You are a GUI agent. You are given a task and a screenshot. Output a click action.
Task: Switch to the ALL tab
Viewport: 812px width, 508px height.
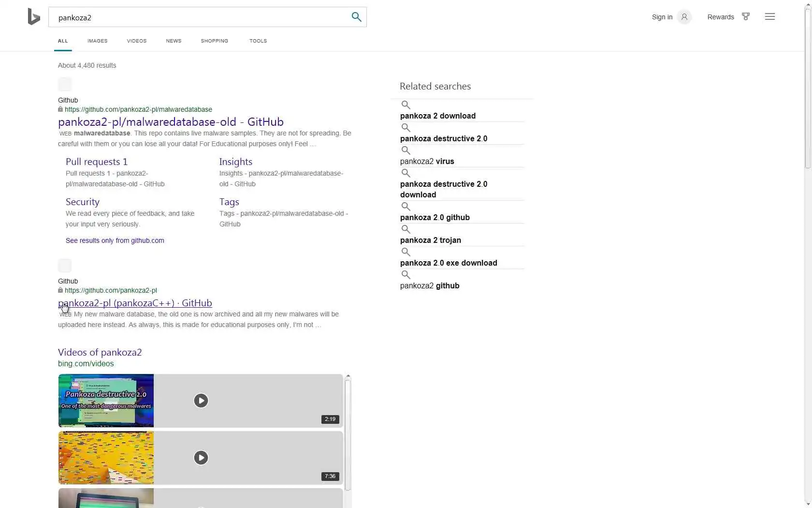[63, 41]
